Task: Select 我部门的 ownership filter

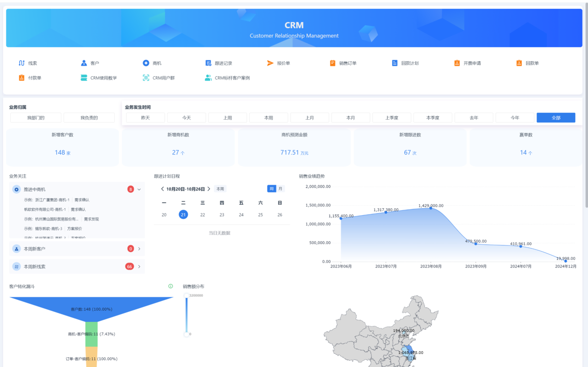Action: (x=36, y=118)
